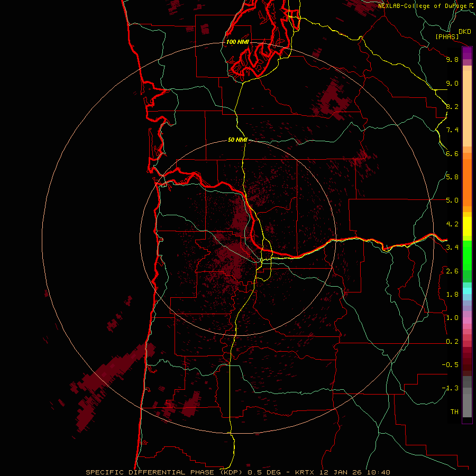Click the 0.2 scale value
Screen dimensions: 476x476
pos(452,342)
